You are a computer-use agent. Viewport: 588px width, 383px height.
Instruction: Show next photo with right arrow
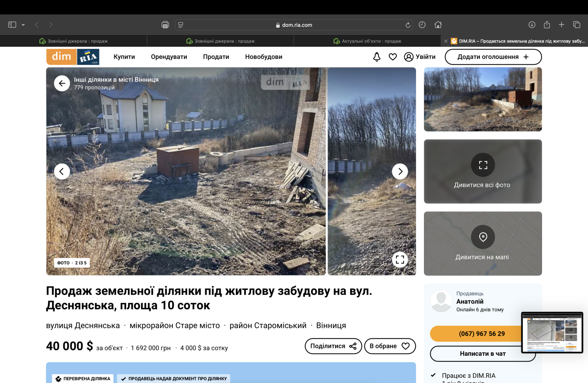click(400, 171)
